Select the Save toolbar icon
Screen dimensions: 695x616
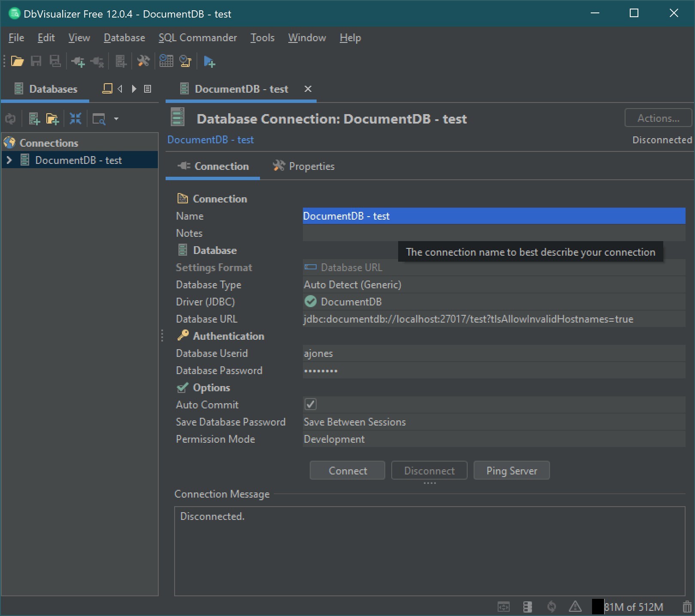36,61
